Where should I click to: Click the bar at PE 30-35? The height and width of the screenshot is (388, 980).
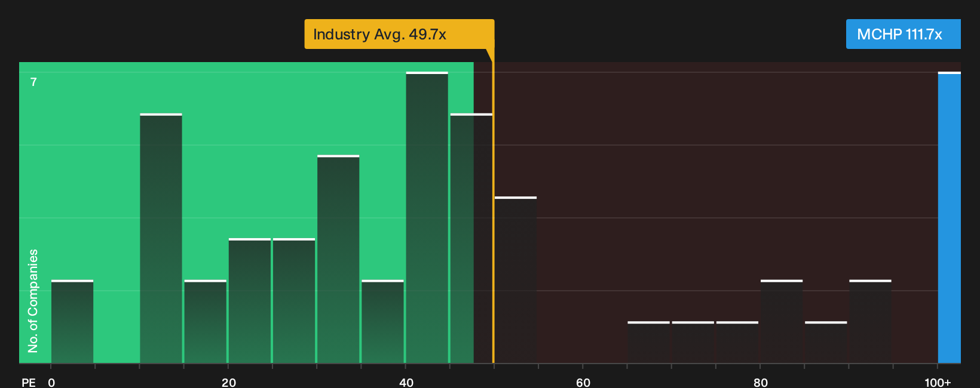tap(338, 259)
